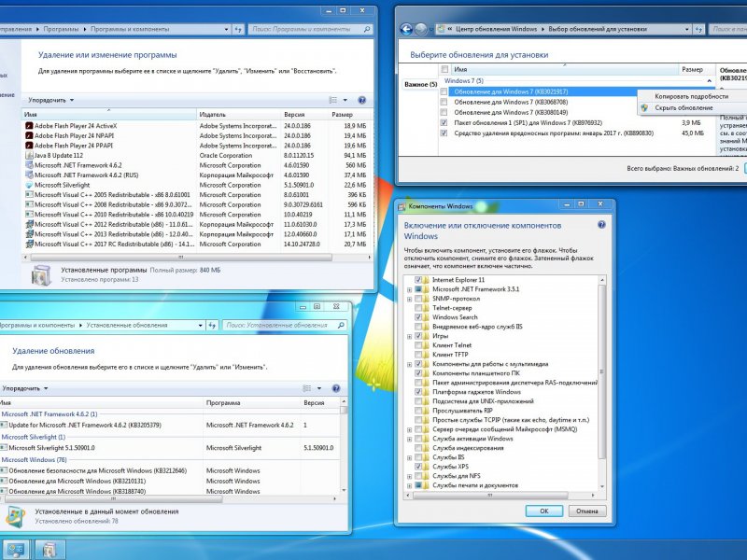
Task: Click the Adobe Flash Player 24 PPAPI icon
Action: tap(29, 146)
